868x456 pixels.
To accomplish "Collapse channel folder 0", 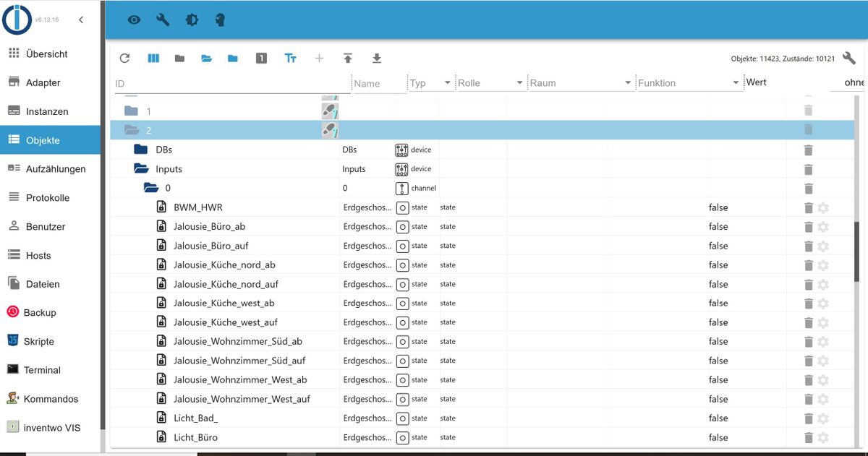I will [x=150, y=188].
